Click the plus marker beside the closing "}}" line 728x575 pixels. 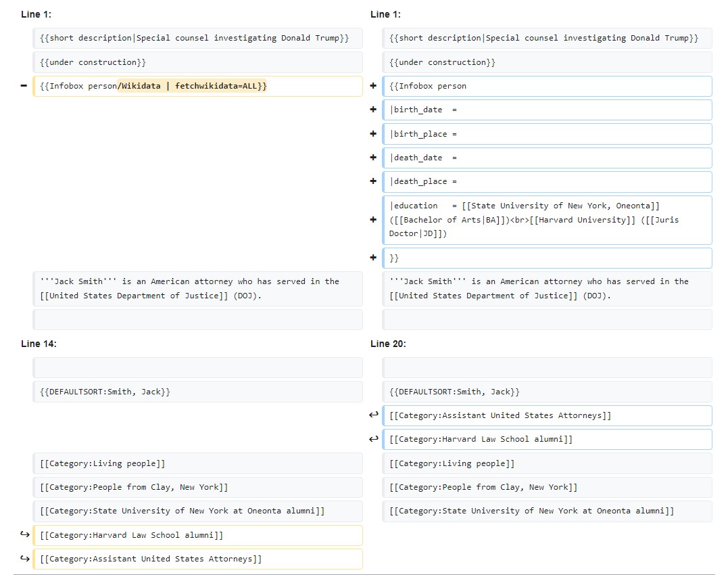tap(373, 258)
